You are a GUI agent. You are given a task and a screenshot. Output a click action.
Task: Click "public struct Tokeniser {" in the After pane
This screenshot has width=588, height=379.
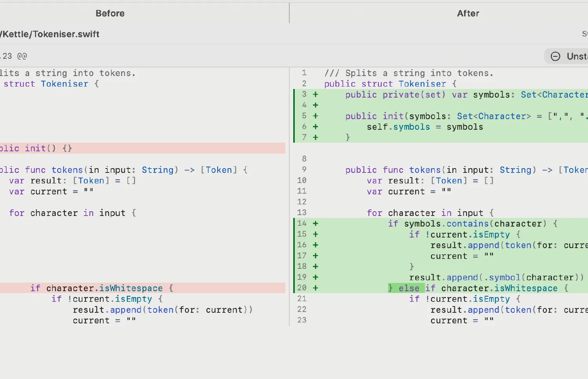click(x=390, y=84)
